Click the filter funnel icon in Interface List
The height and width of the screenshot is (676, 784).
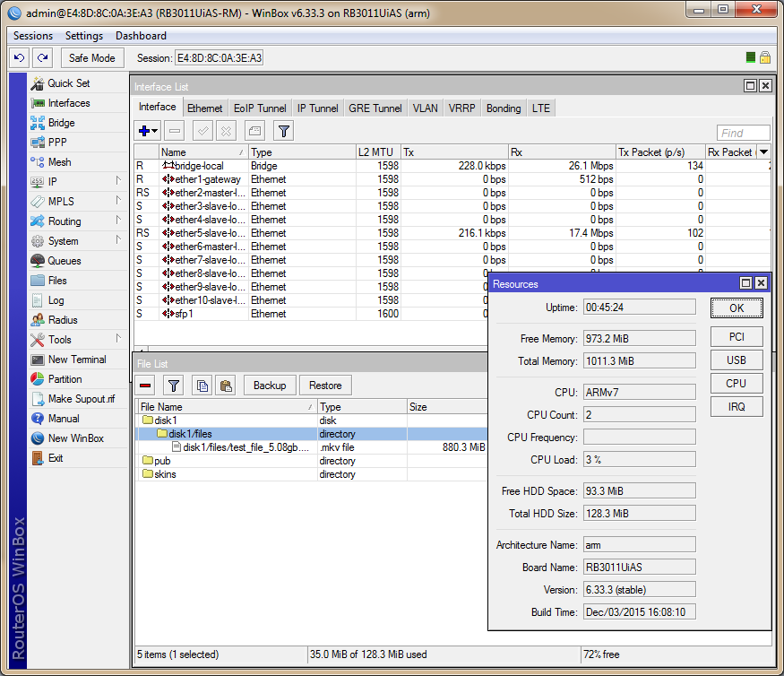click(x=283, y=132)
